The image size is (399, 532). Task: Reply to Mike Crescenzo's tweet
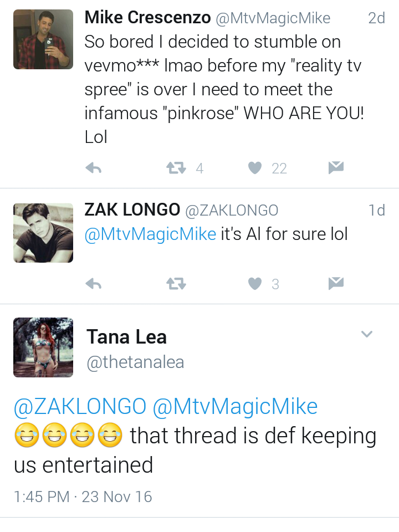pos(94,167)
